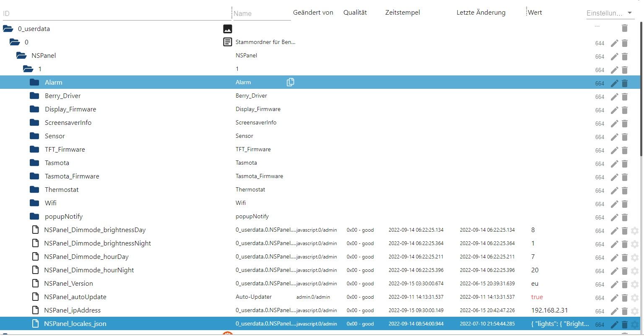Focus the Name filter field
The height and width of the screenshot is (336, 644).
[x=262, y=13]
